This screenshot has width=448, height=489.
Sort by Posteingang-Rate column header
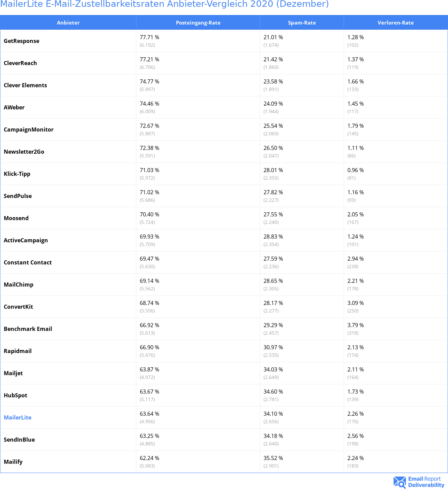tap(198, 22)
